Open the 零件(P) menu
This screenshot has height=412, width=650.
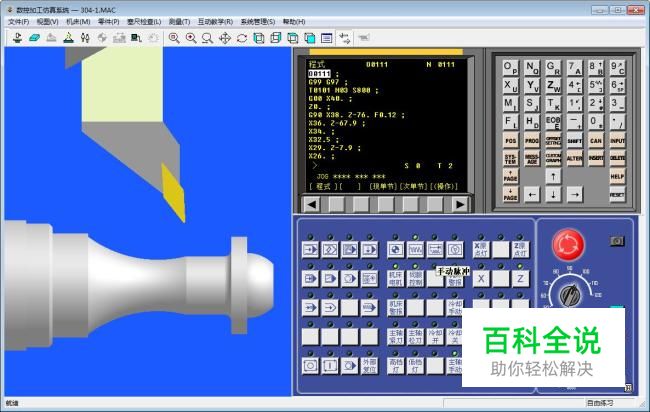coord(108,22)
